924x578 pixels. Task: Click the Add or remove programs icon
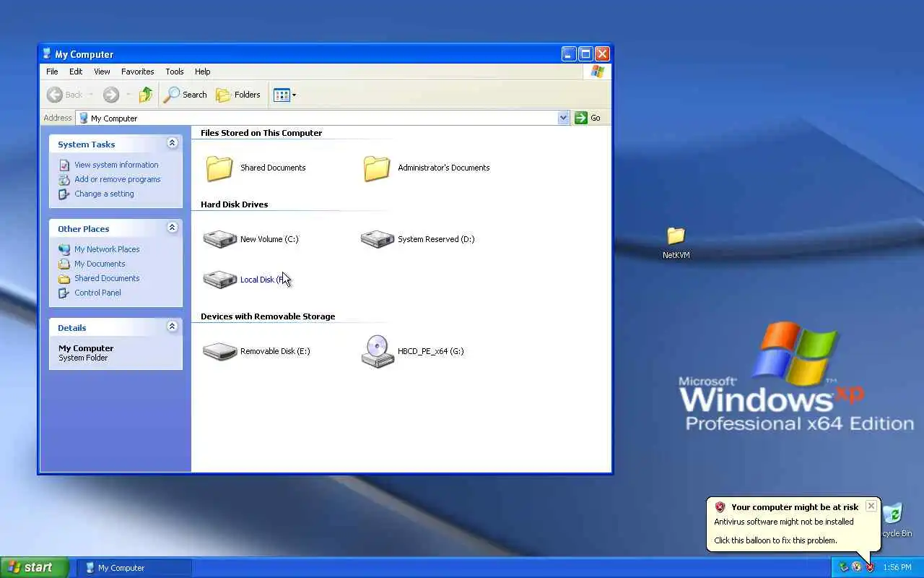tap(64, 179)
